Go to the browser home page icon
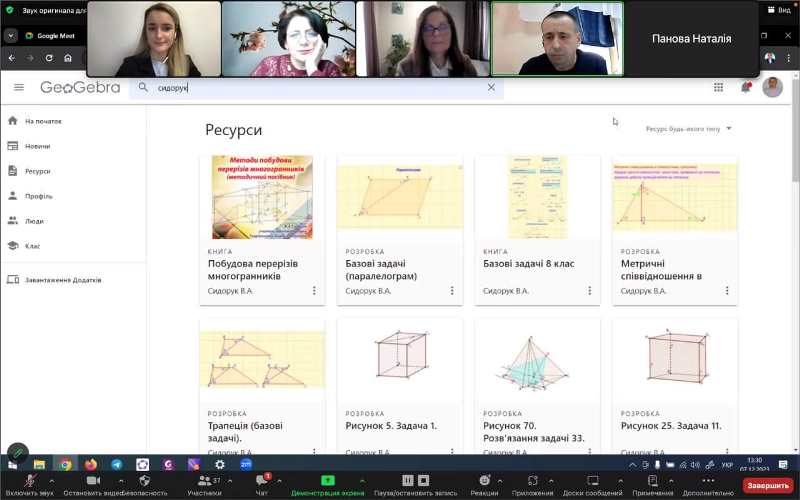 [x=68, y=58]
